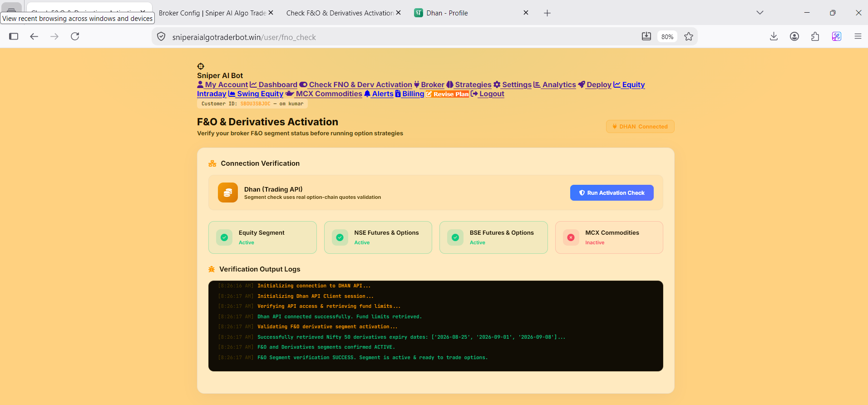This screenshot has height=405, width=868.
Task: Click the Verification Output Logs bug icon
Action: point(212,269)
